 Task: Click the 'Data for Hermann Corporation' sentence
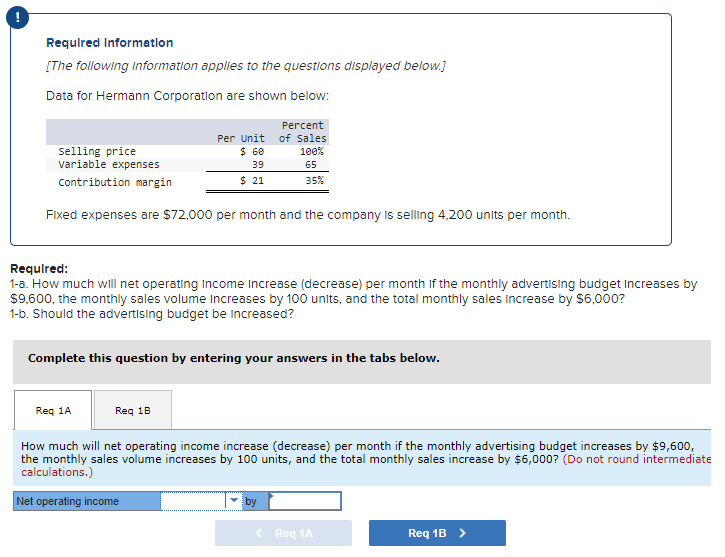[x=187, y=96]
